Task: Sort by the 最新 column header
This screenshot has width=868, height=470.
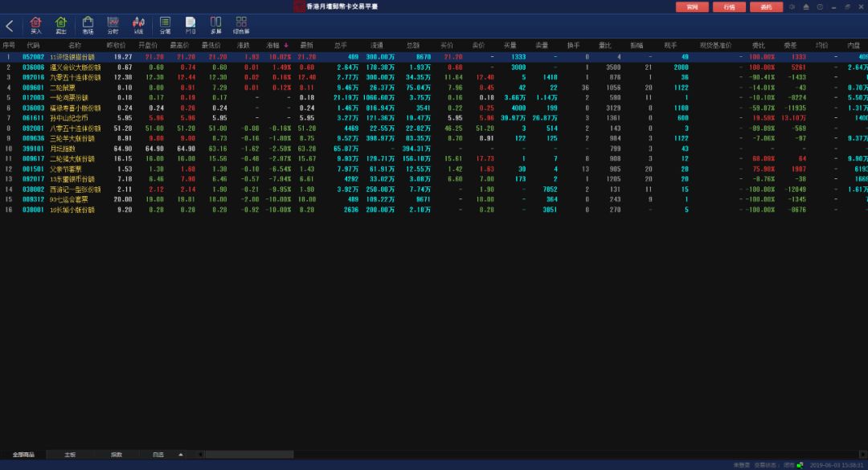Action: tap(307, 46)
